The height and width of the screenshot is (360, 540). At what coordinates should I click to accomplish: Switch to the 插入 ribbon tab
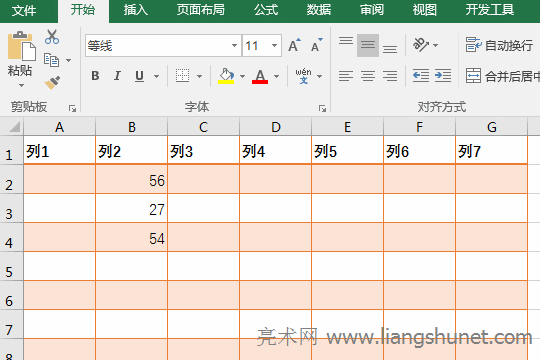click(x=136, y=10)
